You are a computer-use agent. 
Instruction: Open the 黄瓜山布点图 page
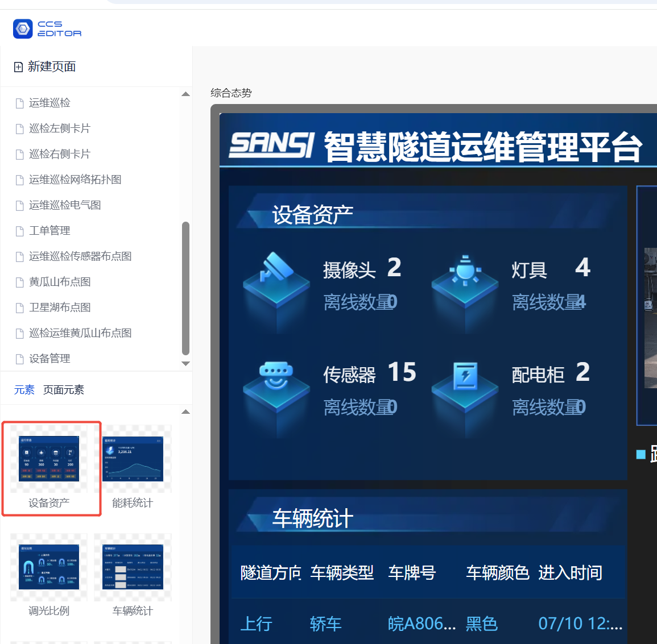coord(60,282)
